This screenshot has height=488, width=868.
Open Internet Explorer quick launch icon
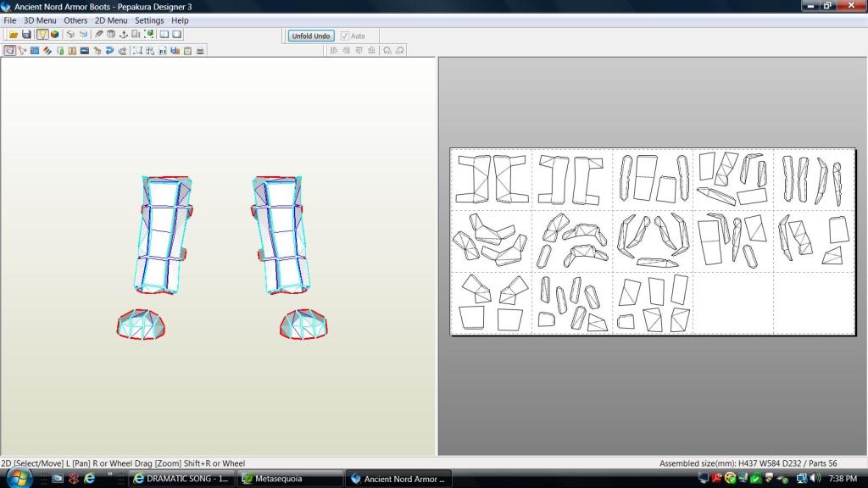89,478
